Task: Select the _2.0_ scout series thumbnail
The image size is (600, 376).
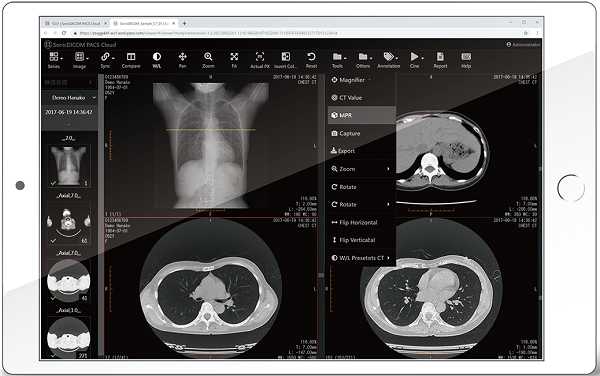Action: coord(69,166)
